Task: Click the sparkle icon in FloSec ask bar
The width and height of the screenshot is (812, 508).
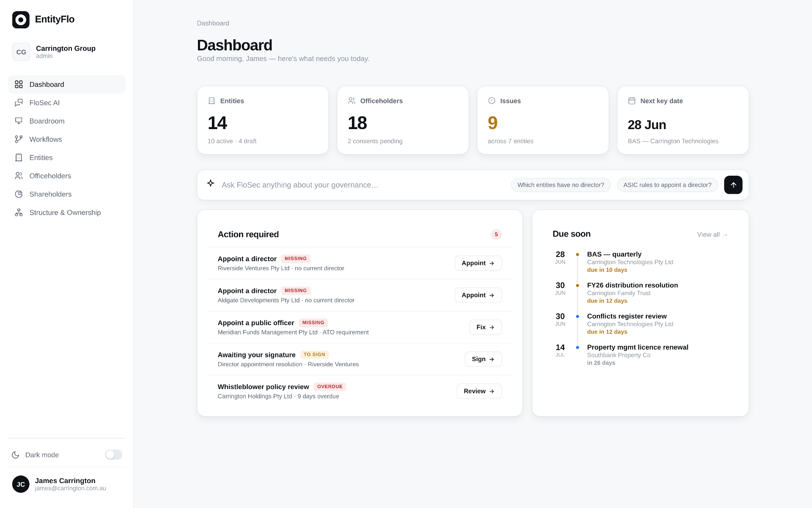Action: (211, 183)
